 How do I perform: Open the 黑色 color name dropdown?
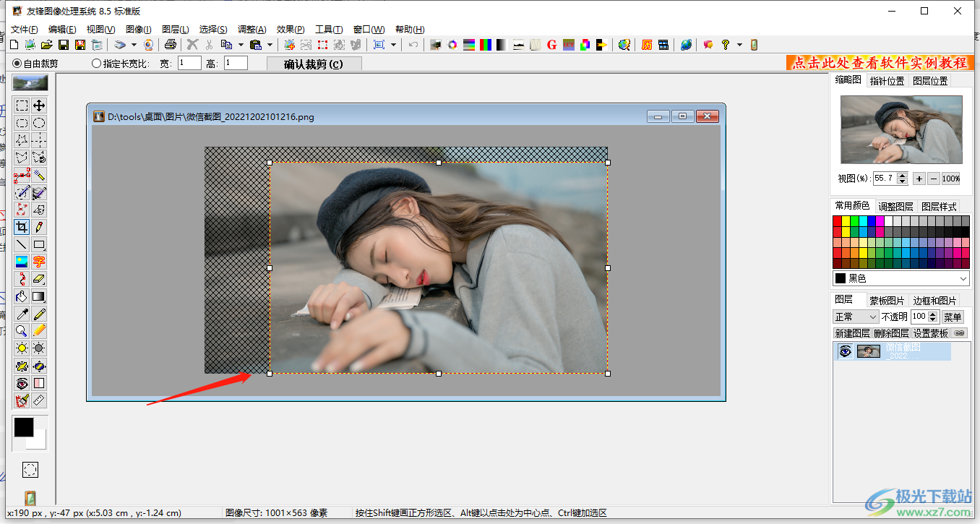click(x=901, y=278)
